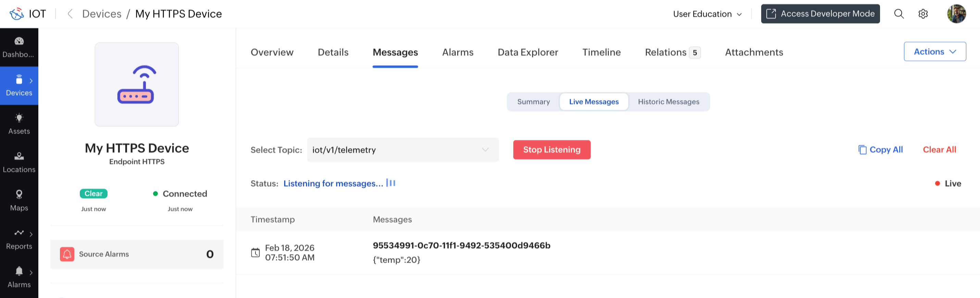Switch to the Data Explorer tab

pos(528,52)
